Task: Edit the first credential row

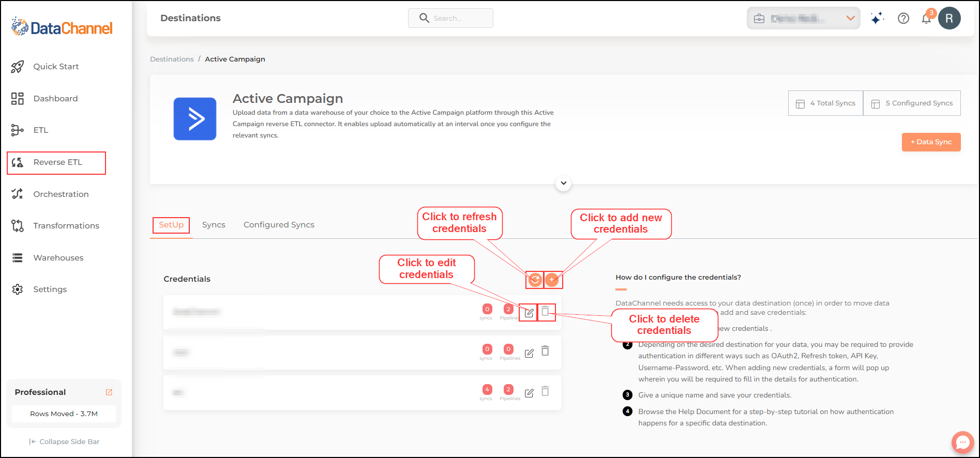Action: [x=529, y=313]
